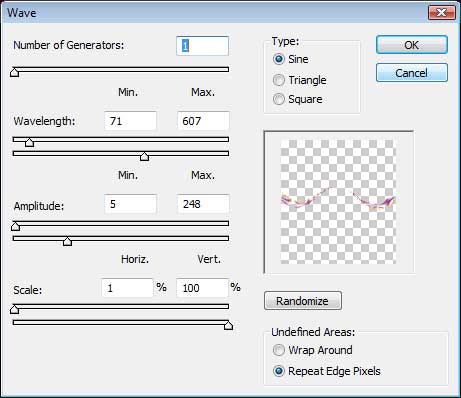Click the Amplitude maximum slider handle
Image resolution: width=461 pixels, height=398 pixels.
click(x=67, y=241)
